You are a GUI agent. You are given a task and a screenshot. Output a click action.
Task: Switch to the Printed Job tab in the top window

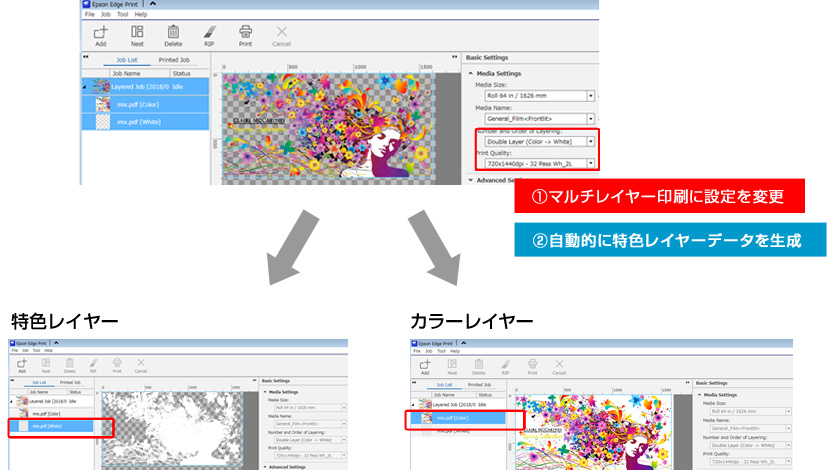[174, 60]
